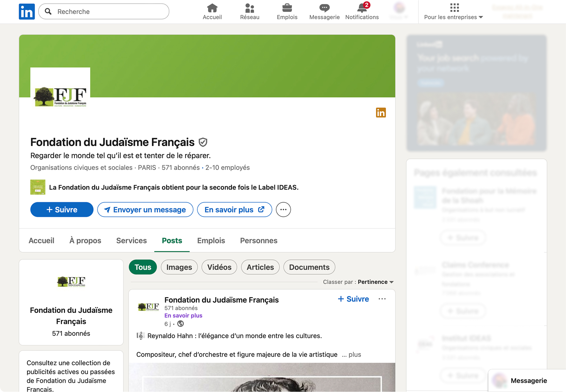This screenshot has height=392, width=566.
Task: Click the search magnifier icon
Action: [x=48, y=11]
